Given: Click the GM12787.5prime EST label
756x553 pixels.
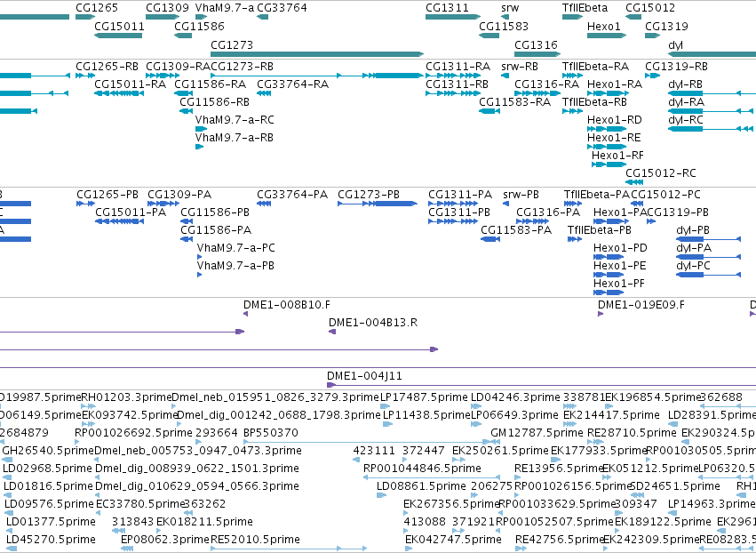Looking at the screenshot, I should [x=537, y=433].
